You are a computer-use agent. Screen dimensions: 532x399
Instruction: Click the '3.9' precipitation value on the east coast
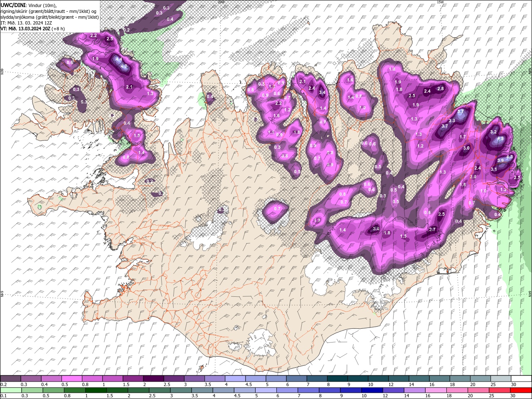coord(501,160)
